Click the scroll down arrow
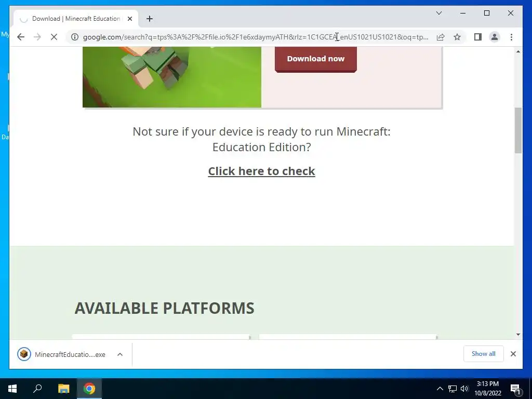 518,335
